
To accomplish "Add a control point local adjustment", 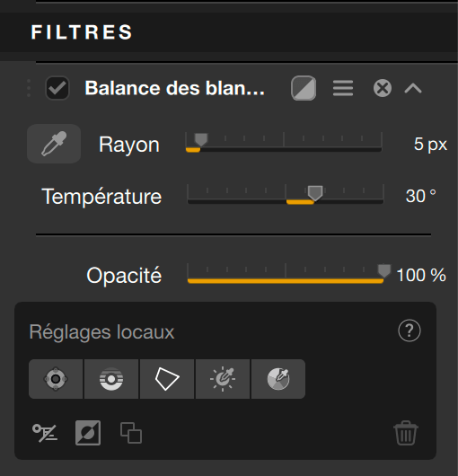I will pos(56,379).
